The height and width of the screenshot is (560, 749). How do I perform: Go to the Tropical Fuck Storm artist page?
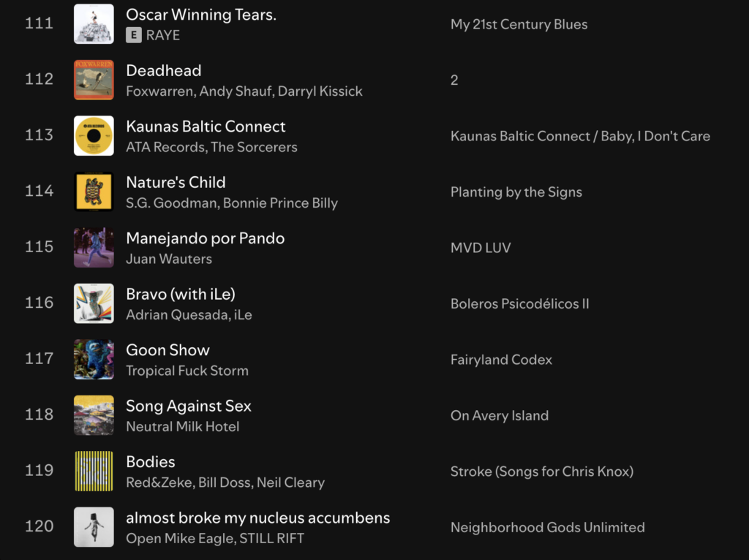point(187,371)
